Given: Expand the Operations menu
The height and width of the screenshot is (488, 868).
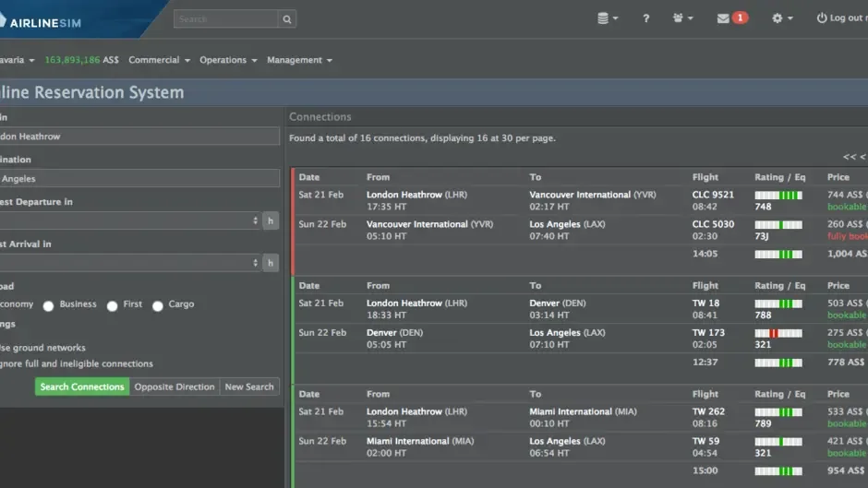Looking at the screenshot, I should coord(228,60).
